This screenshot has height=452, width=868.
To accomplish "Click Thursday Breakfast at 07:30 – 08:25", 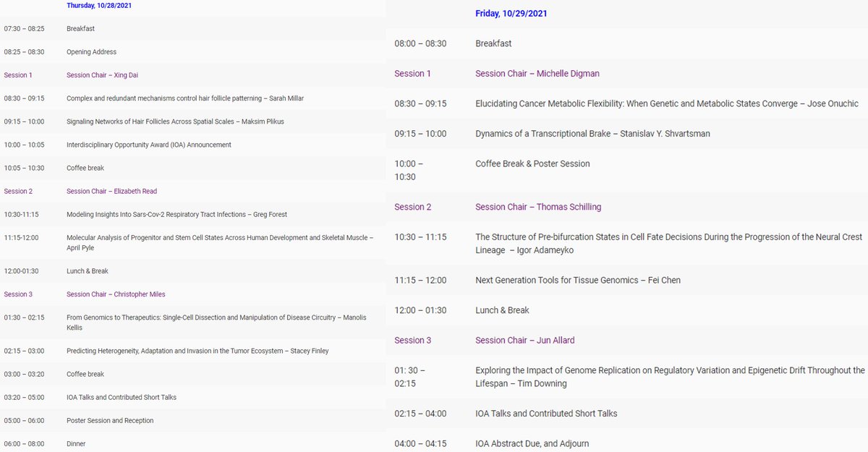I will pos(80,29).
